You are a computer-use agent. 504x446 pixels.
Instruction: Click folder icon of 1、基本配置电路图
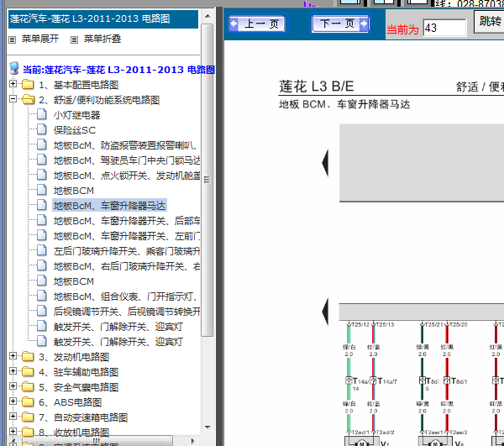tap(28, 85)
